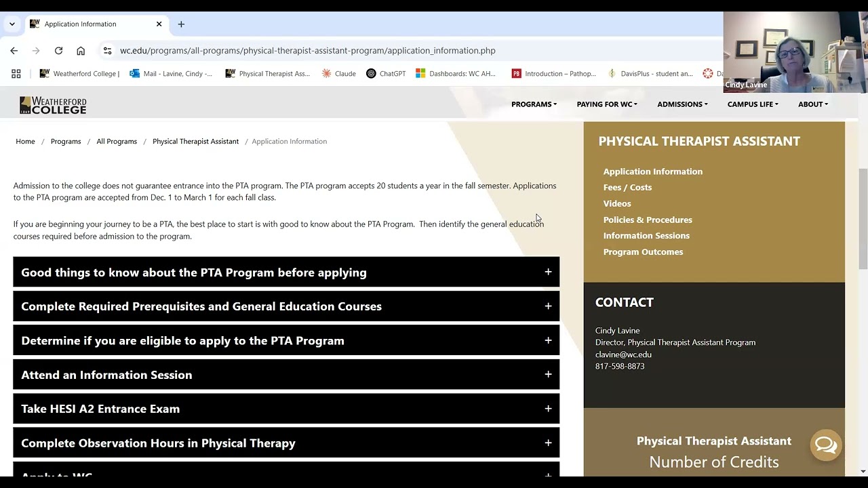The image size is (868, 488).
Task: Go to the browser home icon
Action: 81,51
